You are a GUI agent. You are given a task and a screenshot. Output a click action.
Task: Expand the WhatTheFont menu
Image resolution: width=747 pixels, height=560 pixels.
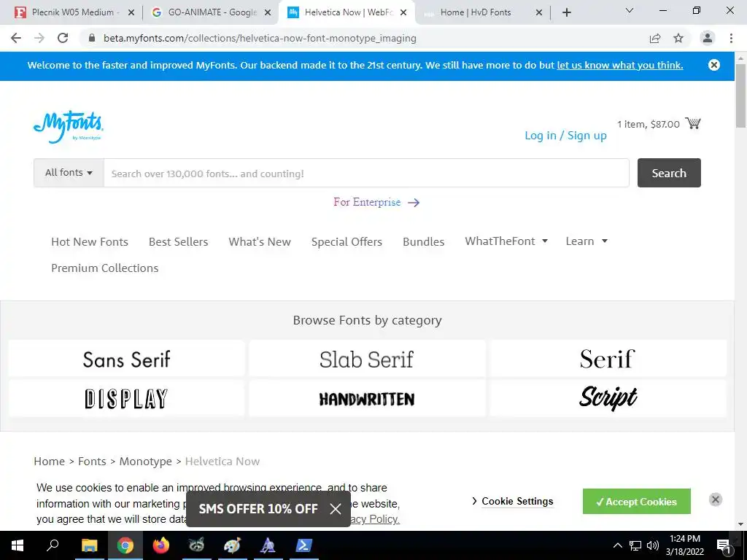(506, 241)
